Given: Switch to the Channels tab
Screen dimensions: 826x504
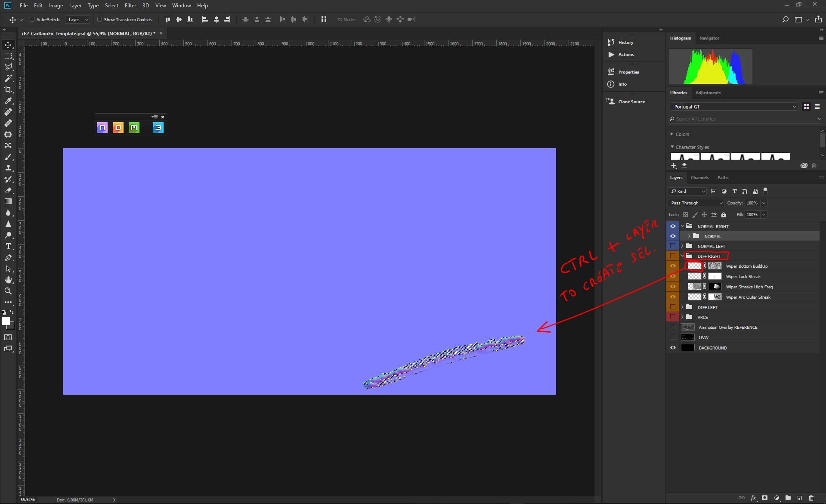Looking at the screenshot, I should (699, 177).
